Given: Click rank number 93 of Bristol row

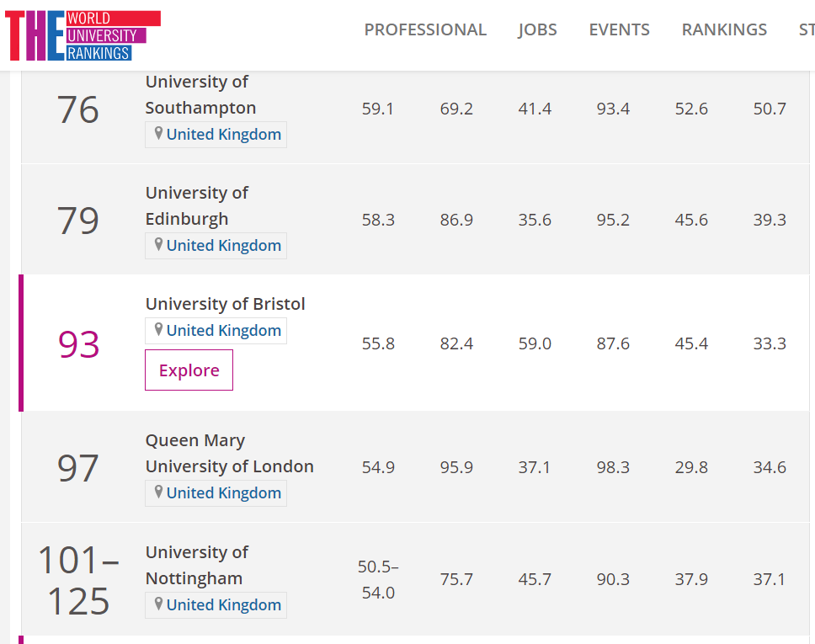Looking at the screenshot, I should 78,344.
